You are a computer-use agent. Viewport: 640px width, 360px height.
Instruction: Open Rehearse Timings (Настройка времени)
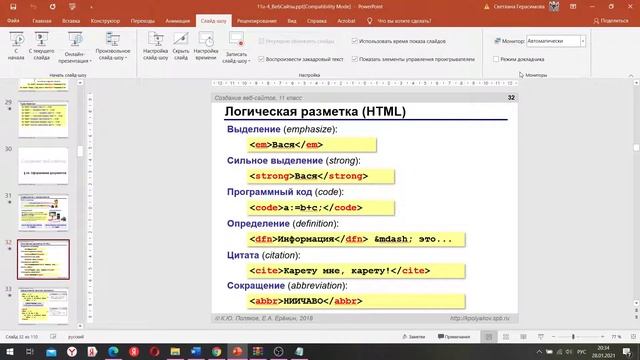click(206, 46)
